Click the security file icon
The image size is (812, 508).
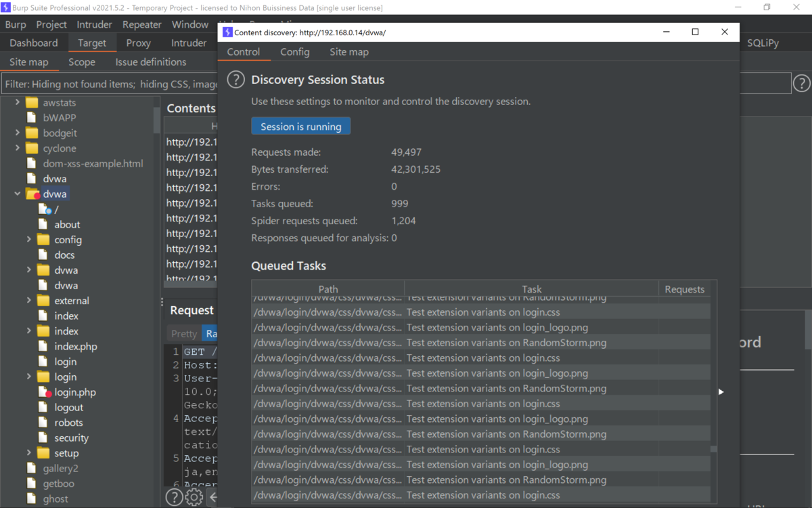pos(43,438)
